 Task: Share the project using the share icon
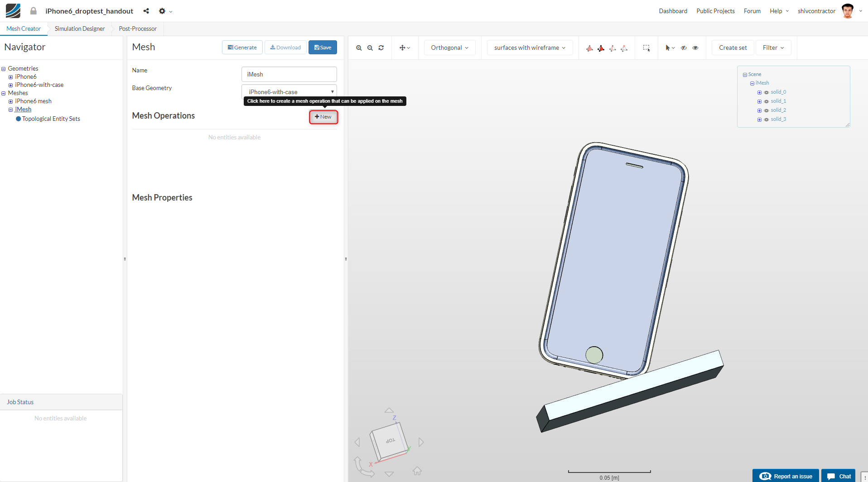(x=146, y=11)
